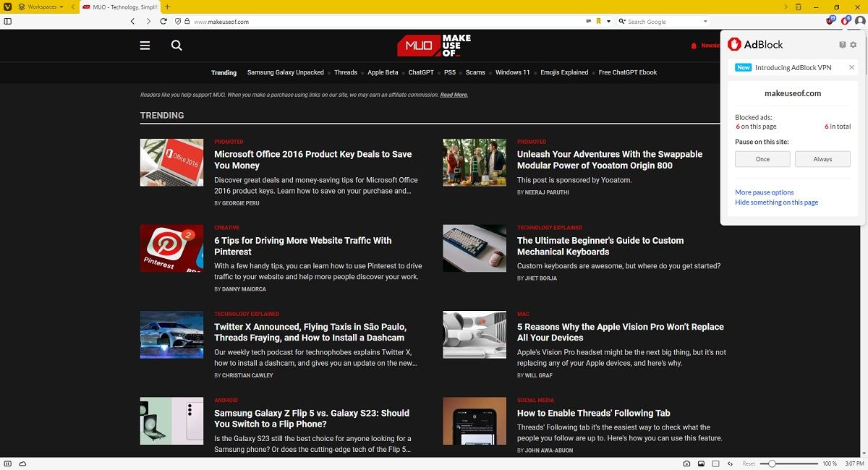
Task: Click the Read More affiliate disclosure link
Action: (454, 95)
